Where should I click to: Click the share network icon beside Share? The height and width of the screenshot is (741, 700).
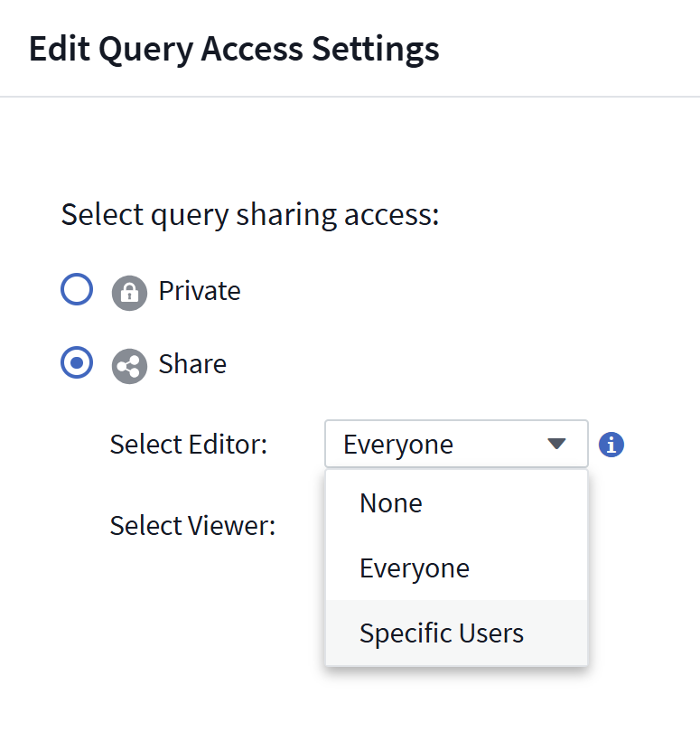pos(129,365)
